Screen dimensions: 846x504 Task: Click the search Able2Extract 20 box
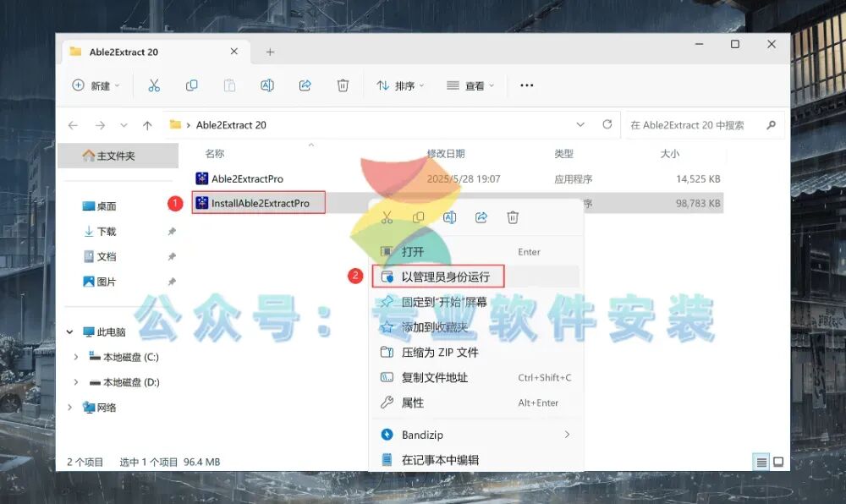703,125
